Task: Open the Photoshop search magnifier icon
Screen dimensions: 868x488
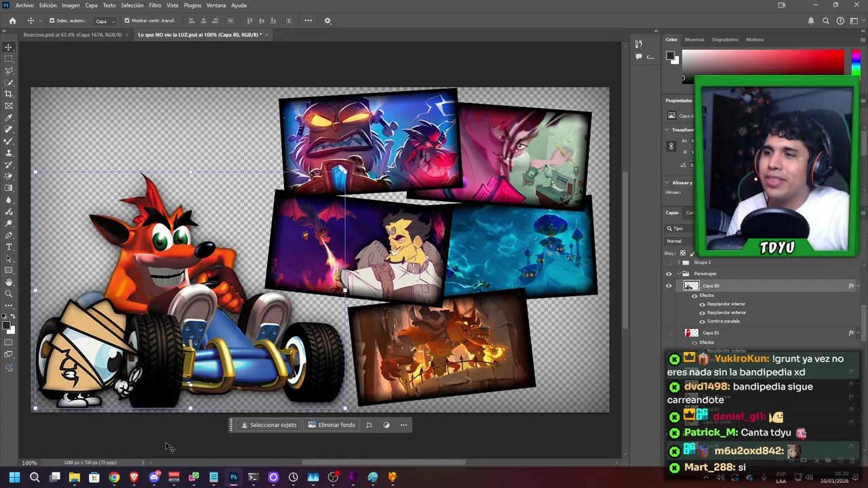Action: [825, 21]
